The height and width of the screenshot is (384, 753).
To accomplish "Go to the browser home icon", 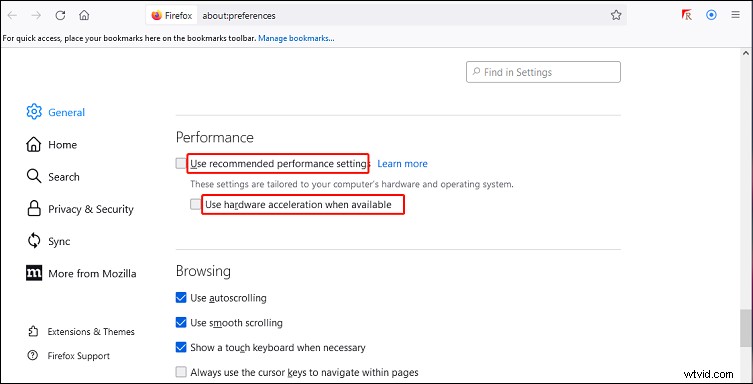I will click(84, 15).
